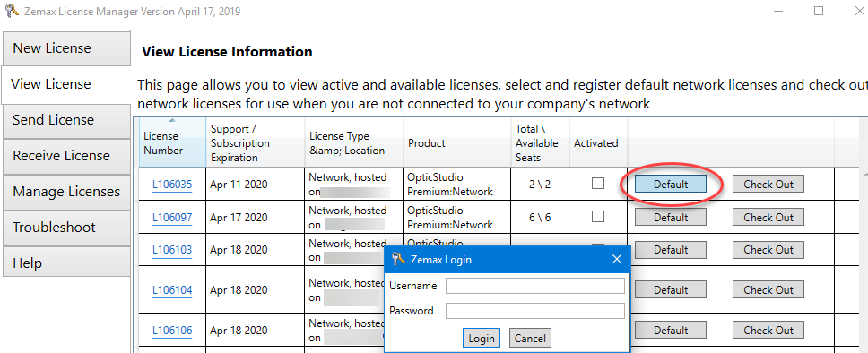Sort by Support / Subscription Expiration column
Image resolution: width=868 pixels, height=353 pixels.
[256, 142]
